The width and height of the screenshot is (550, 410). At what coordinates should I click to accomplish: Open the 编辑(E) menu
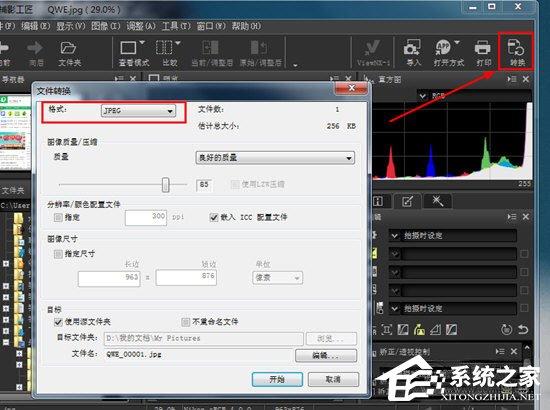36,26
